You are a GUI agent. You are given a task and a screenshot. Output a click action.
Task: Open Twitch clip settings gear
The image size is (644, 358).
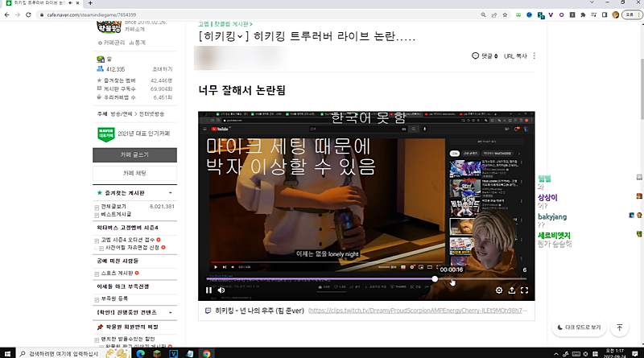(x=498, y=290)
